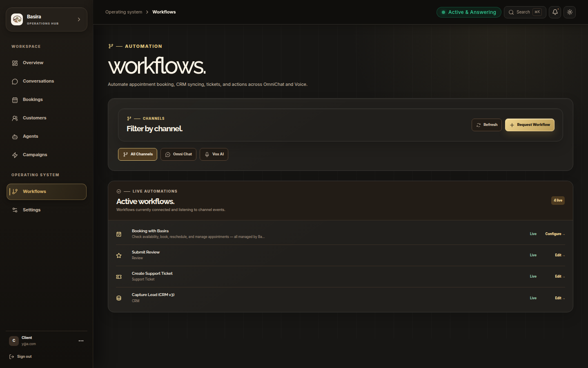Filter by Vox AI channel

pyautogui.click(x=214, y=154)
